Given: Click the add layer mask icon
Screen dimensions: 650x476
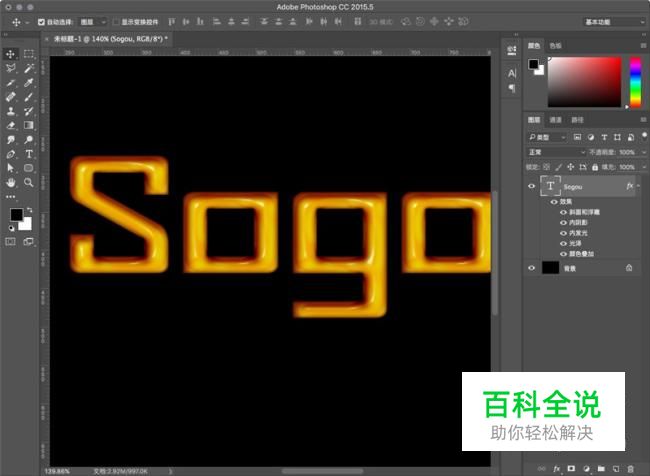Looking at the screenshot, I should [571, 469].
